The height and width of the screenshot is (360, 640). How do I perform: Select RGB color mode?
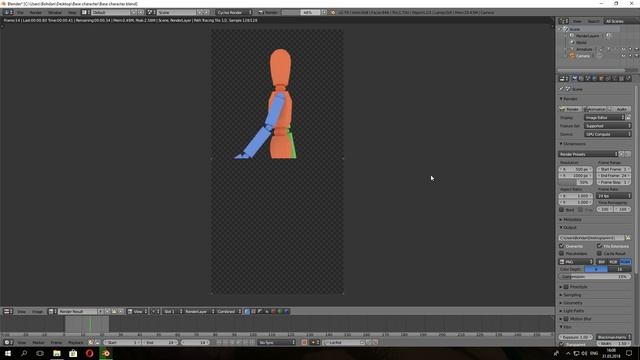click(613, 262)
